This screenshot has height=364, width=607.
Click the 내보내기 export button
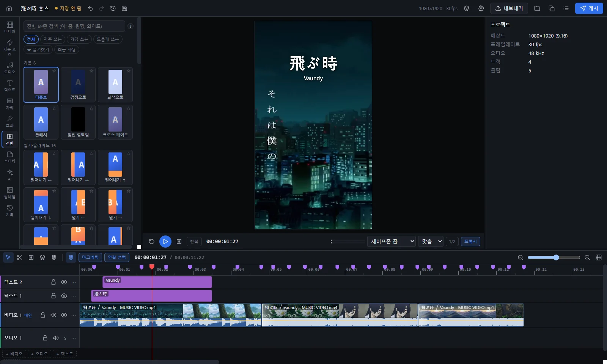509,8
